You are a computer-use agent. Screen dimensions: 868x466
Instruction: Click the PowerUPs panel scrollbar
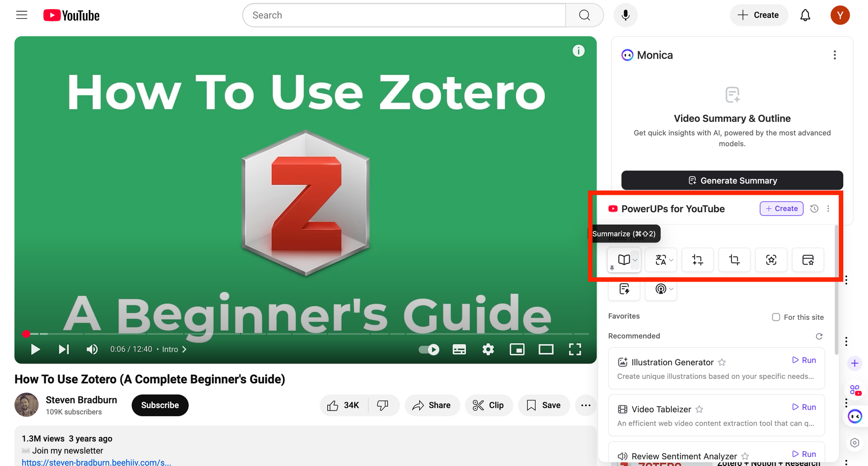tap(836, 290)
